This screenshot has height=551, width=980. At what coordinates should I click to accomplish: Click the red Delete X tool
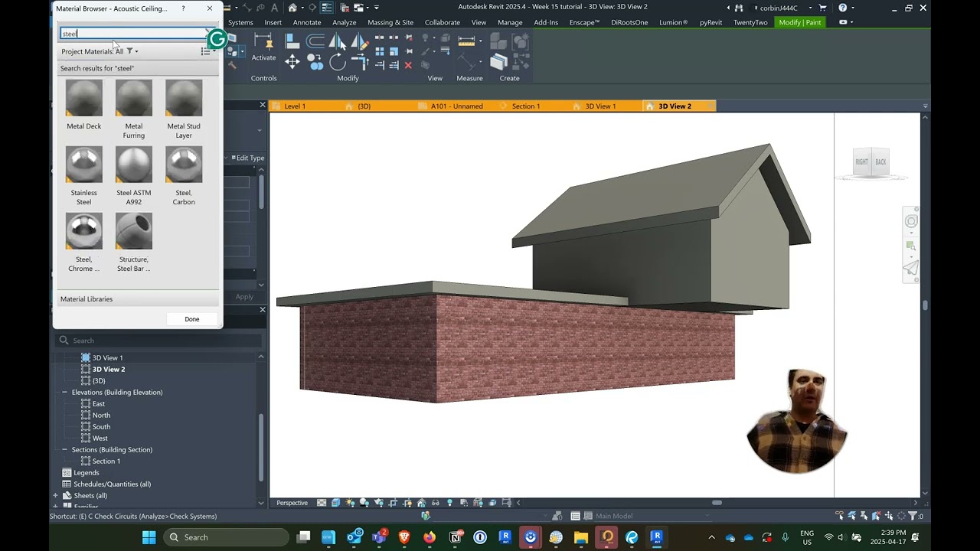tap(408, 65)
